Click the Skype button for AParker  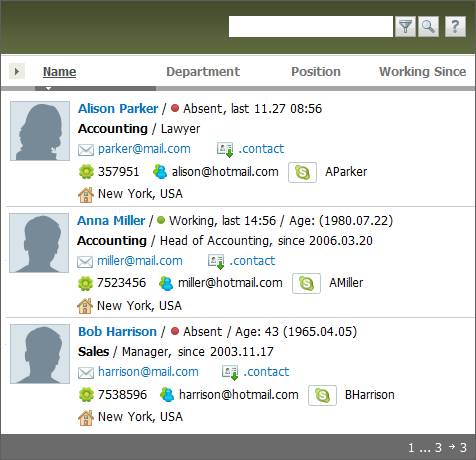[x=302, y=172]
